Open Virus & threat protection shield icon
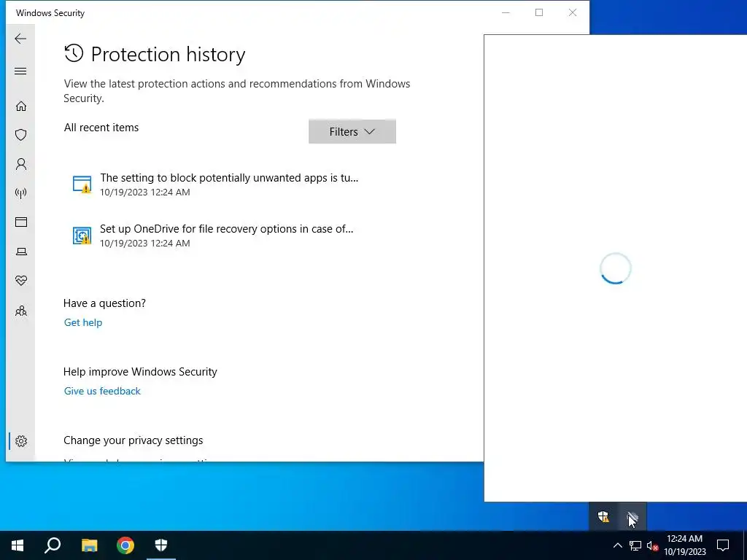 pos(21,135)
